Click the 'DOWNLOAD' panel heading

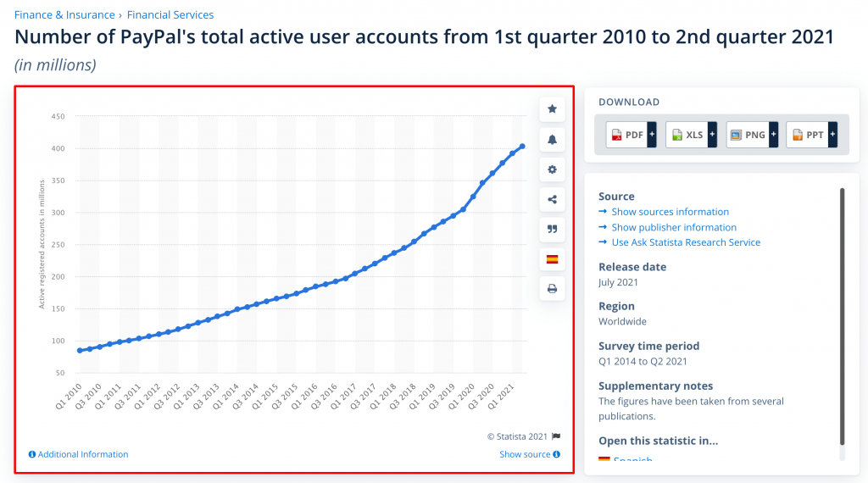(629, 102)
